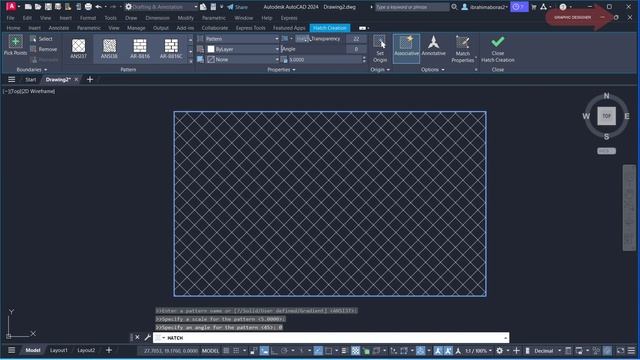Open the None background color dropdown

tap(242, 60)
